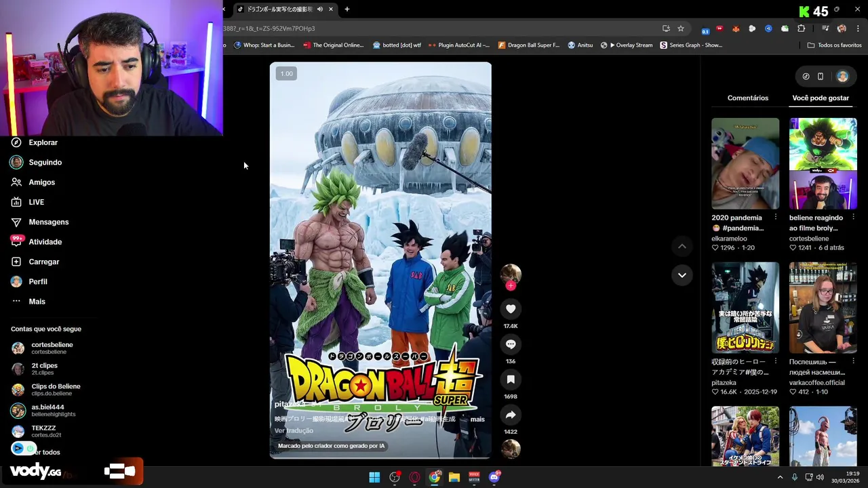Switch to the Você pode gostar tab
Viewport: 868px width, 488px height.
(821, 98)
